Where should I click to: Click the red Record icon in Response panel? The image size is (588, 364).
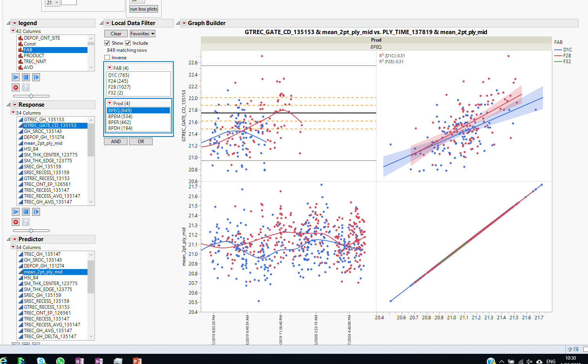click(x=15, y=222)
